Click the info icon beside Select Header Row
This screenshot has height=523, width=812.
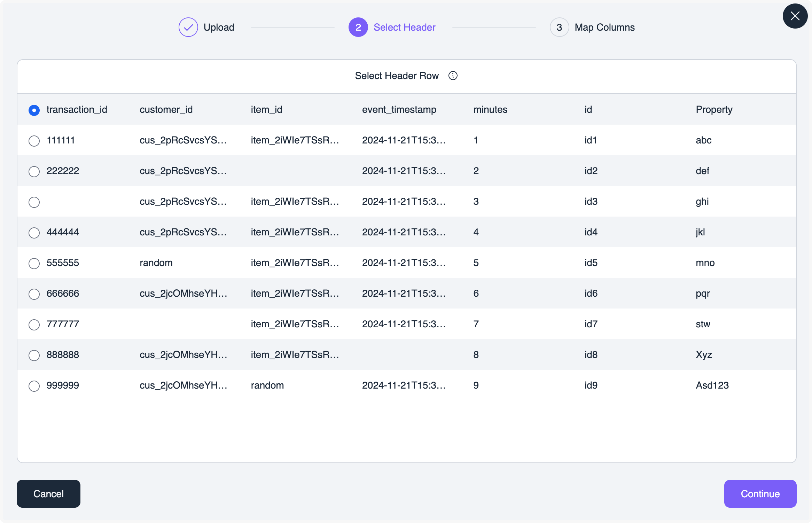pos(453,76)
